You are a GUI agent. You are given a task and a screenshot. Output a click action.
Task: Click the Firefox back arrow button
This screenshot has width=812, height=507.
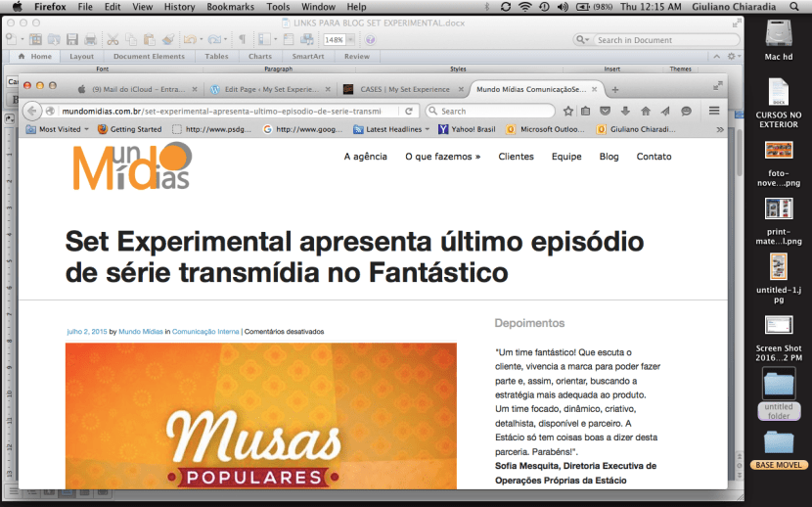[x=31, y=111]
